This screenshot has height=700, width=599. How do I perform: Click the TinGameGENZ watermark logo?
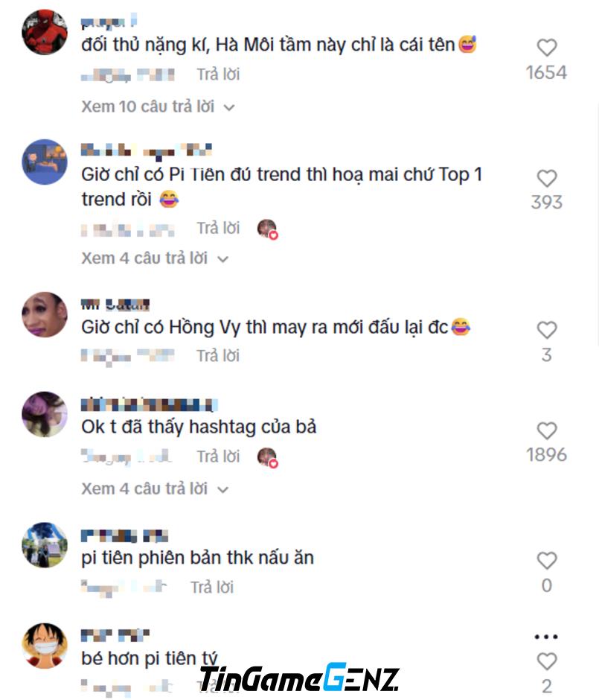pos(299,678)
